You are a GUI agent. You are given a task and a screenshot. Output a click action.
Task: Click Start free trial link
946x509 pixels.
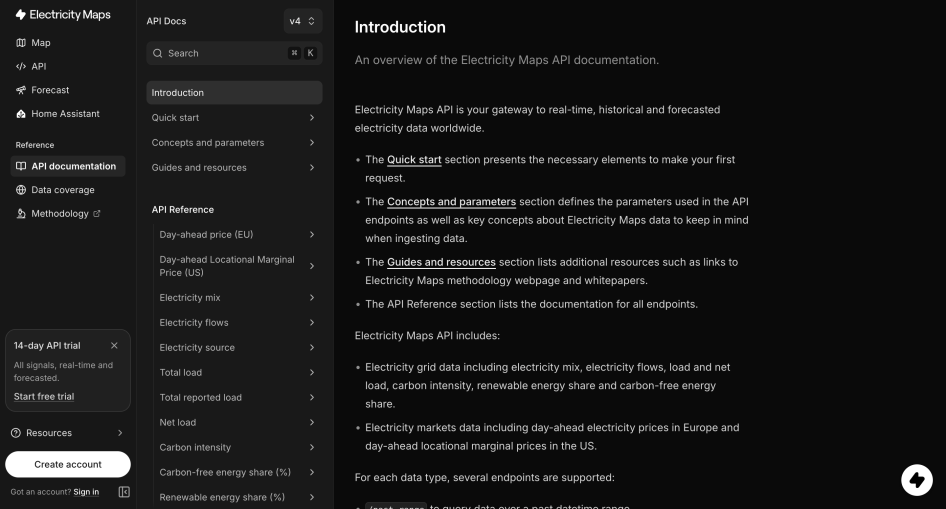click(x=44, y=396)
